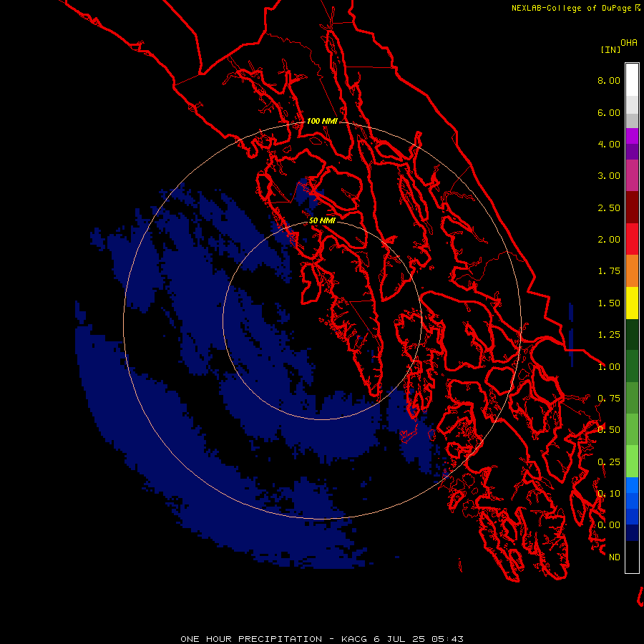Image resolution: width=644 pixels, height=644 pixels.
Task: Click the 1.75 legend value
Action: tap(609, 271)
